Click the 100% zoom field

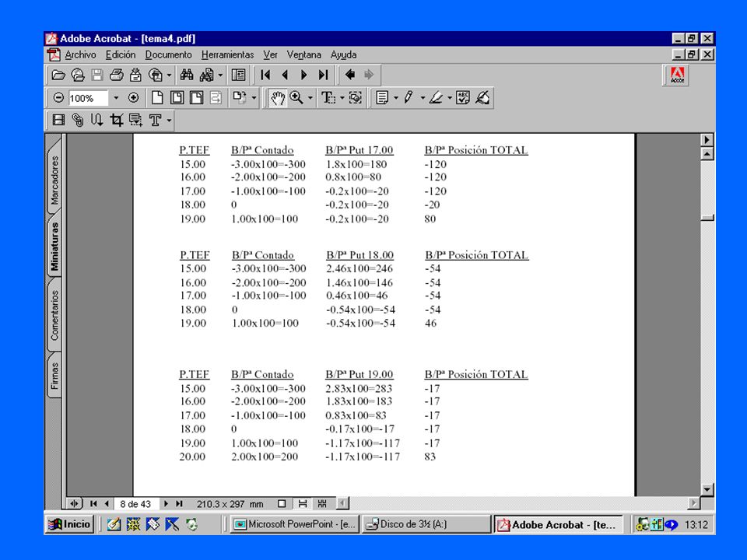(88, 98)
